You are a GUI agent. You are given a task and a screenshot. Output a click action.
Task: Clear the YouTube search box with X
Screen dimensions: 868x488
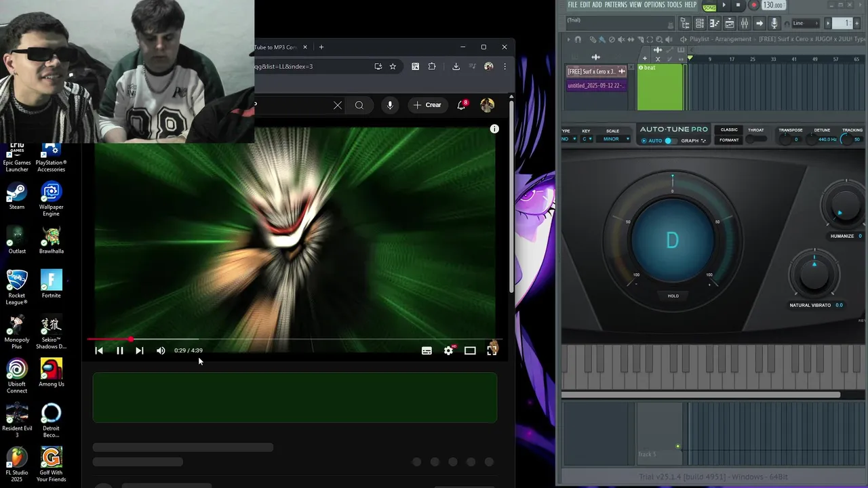coord(338,105)
